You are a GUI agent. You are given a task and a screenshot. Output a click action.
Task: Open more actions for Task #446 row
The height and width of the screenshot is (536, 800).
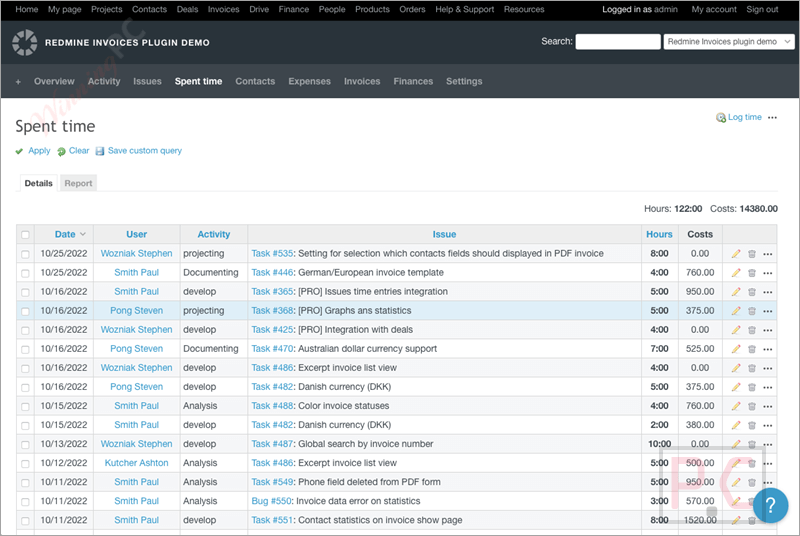tap(768, 273)
